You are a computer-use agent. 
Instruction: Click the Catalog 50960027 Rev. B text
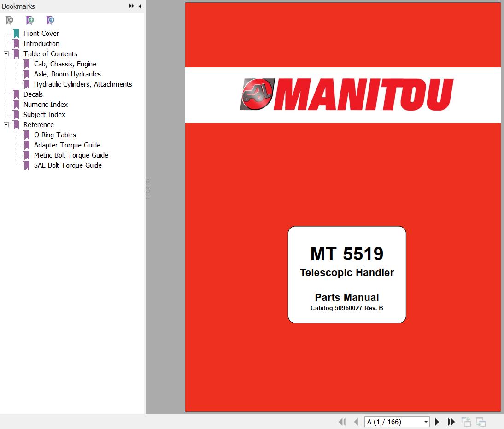point(347,308)
